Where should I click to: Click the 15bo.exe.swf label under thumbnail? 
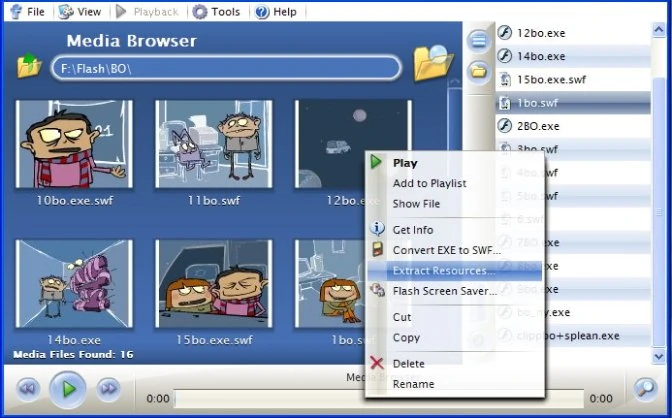tap(214, 340)
